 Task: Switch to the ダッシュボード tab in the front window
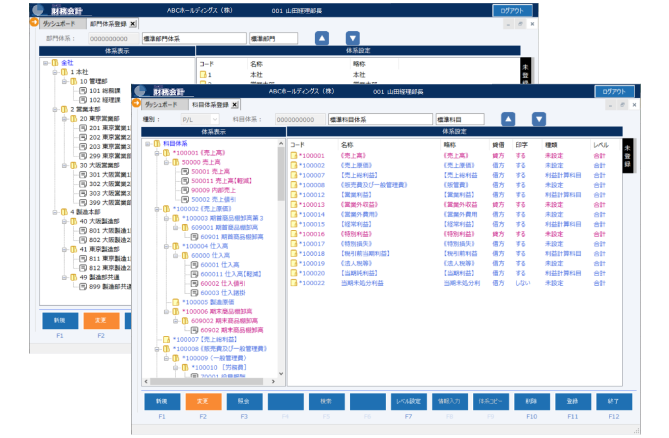tap(159, 104)
